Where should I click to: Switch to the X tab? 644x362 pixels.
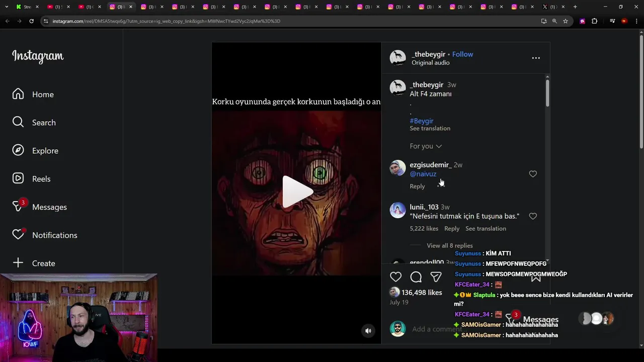pyautogui.click(x=552, y=7)
